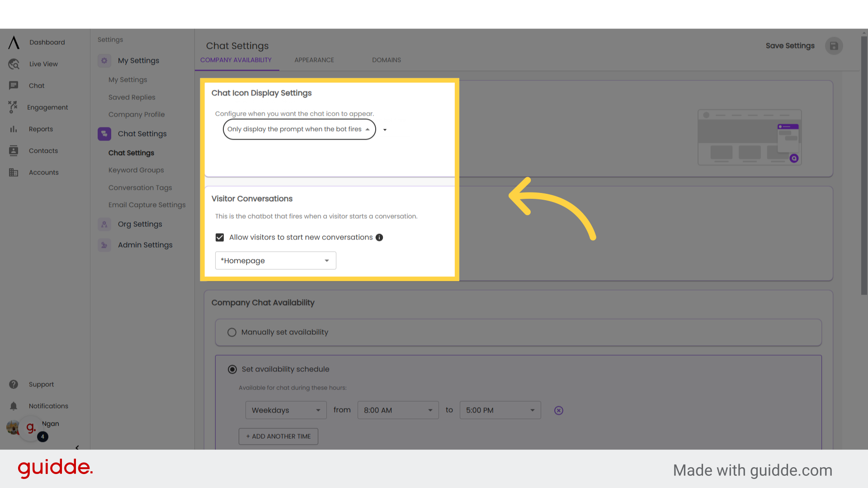Open Keyword Groups in settings menu

click(x=136, y=170)
